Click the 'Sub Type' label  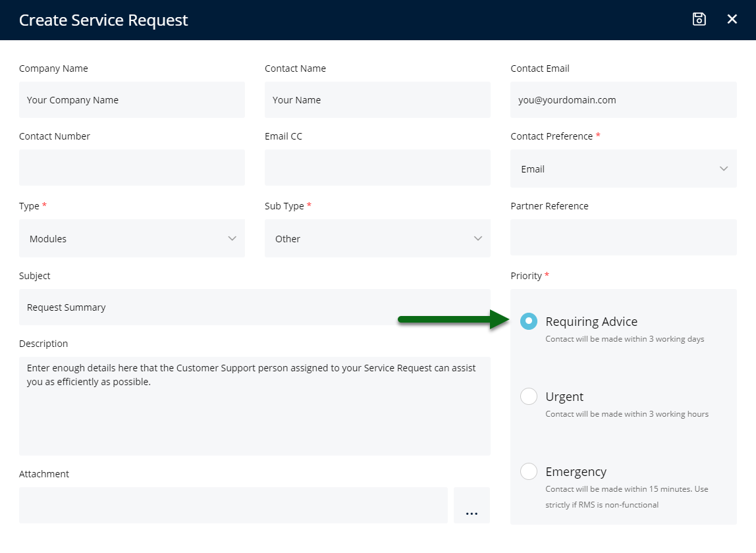[x=284, y=206]
